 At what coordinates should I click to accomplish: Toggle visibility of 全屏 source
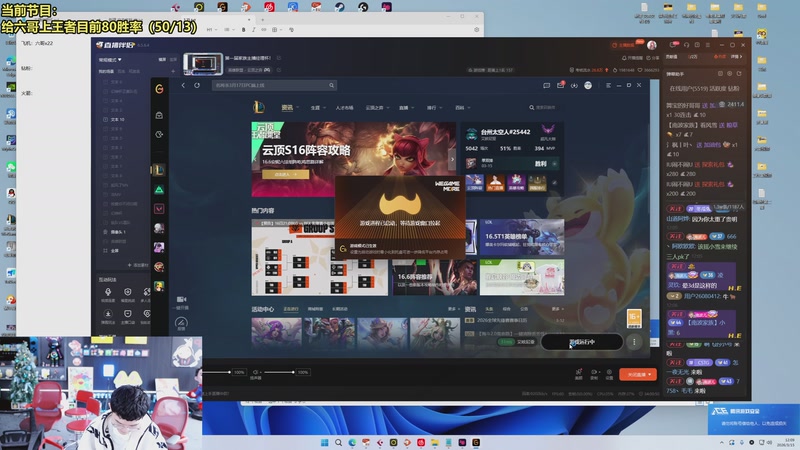pyautogui.click(x=105, y=251)
